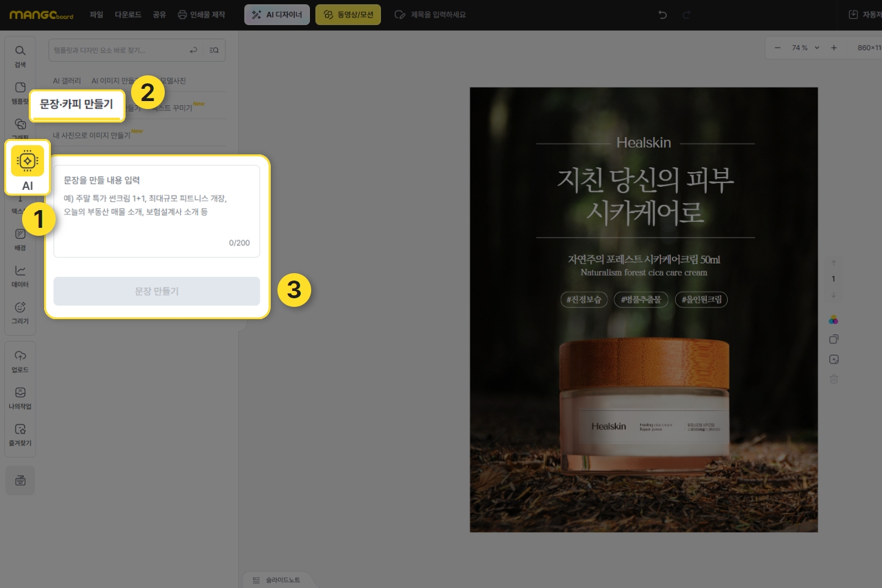
Task: Click the canvas size 860×11 value
Action: point(869,48)
